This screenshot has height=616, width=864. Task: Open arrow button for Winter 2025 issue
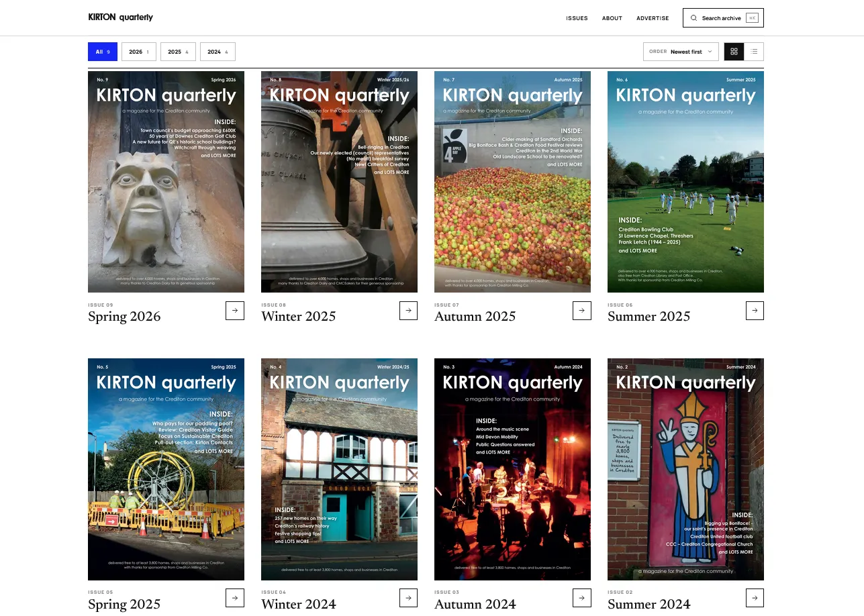pyautogui.click(x=408, y=311)
